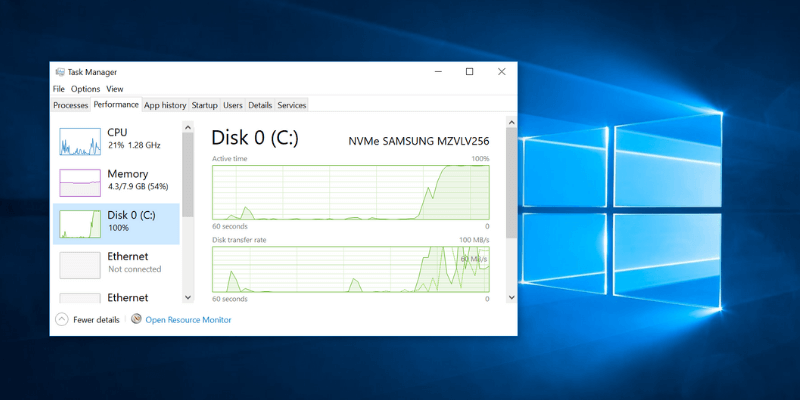Click main panel scrollbar up arrow
This screenshot has width=800, height=400.
pyautogui.click(x=511, y=121)
